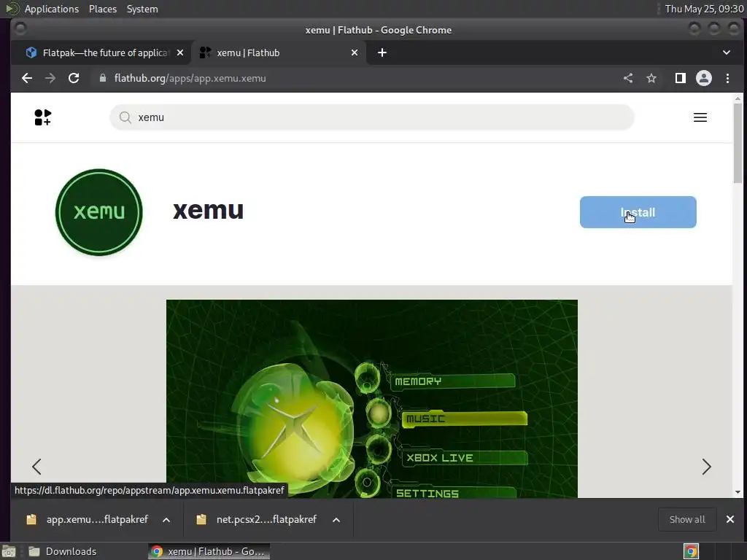Viewport: 747px width, 560px height.
Task: Switch to the Flatpak tab
Action: point(101,52)
